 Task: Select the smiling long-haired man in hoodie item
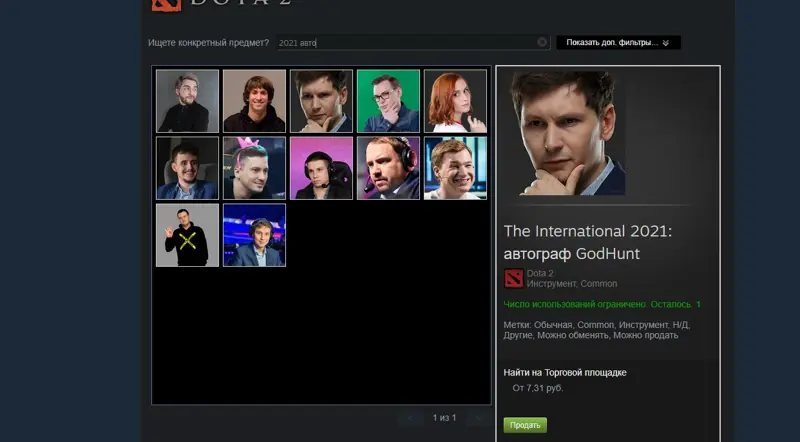point(254,101)
